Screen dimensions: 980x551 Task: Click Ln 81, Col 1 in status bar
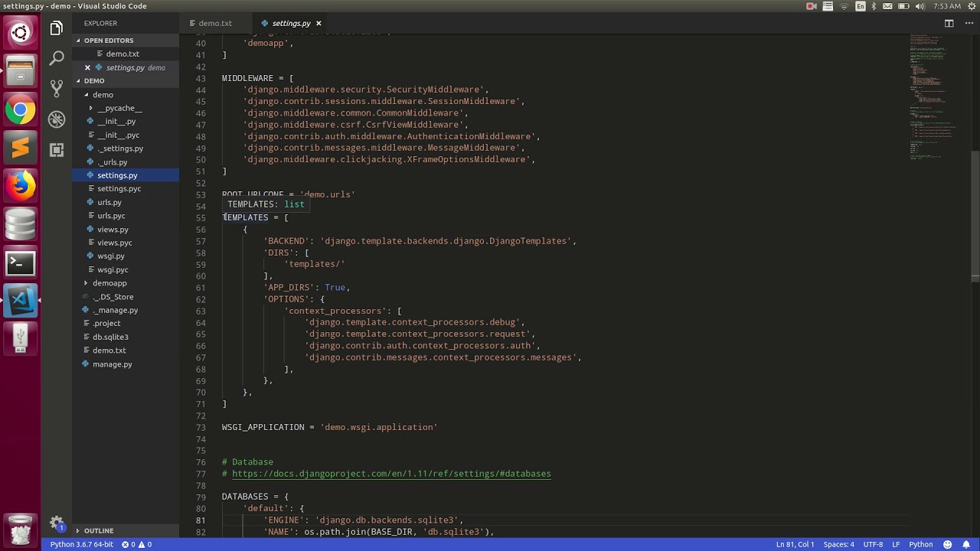coord(795,544)
